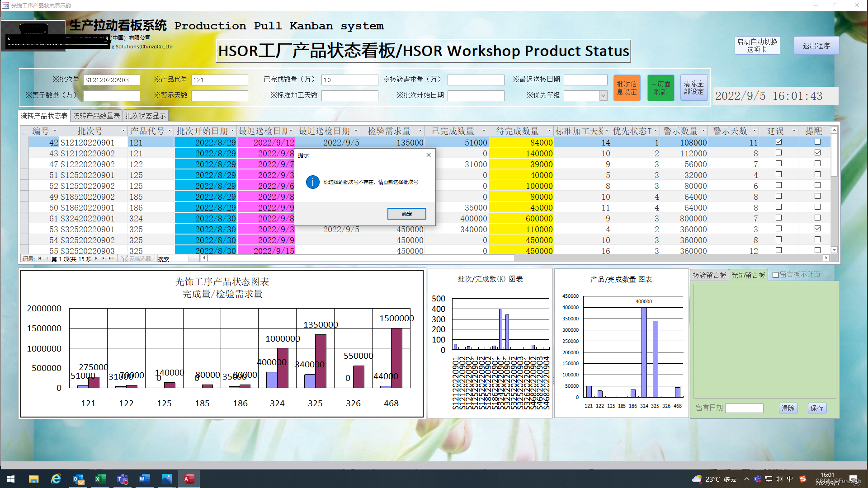Open volume control tray icon

click(x=779, y=479)
